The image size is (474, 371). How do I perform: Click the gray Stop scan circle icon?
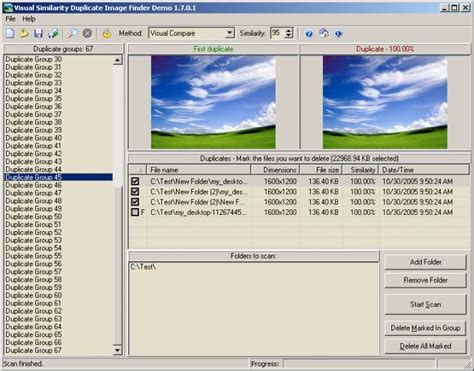coord(87,33)
